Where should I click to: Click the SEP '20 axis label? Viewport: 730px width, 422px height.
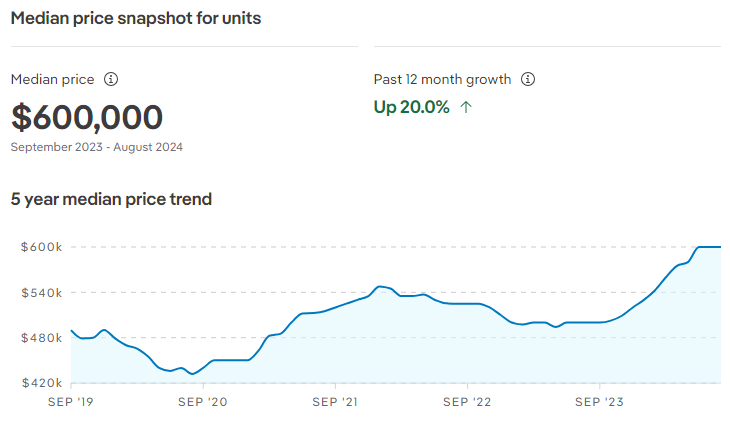203,402
